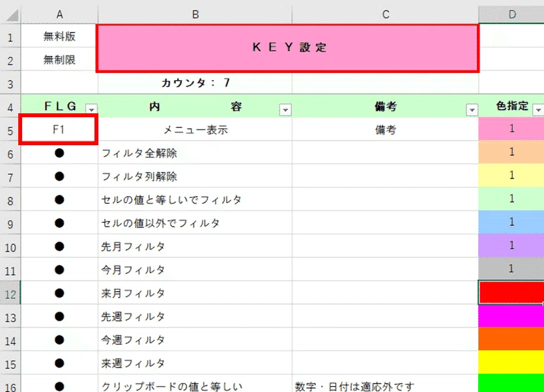
Task: Select the red color swatch in row 12
Action: [x=511, y=293]
